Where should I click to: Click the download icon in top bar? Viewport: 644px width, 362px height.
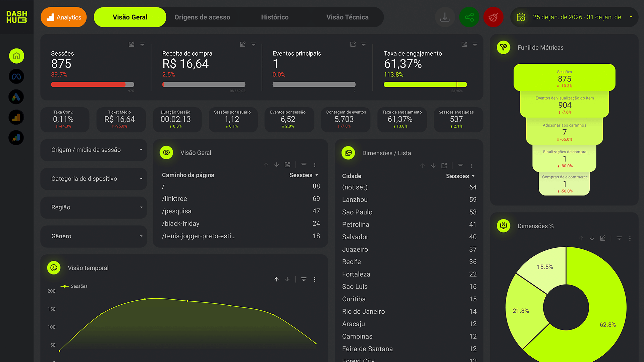click(x=445, y=17)
